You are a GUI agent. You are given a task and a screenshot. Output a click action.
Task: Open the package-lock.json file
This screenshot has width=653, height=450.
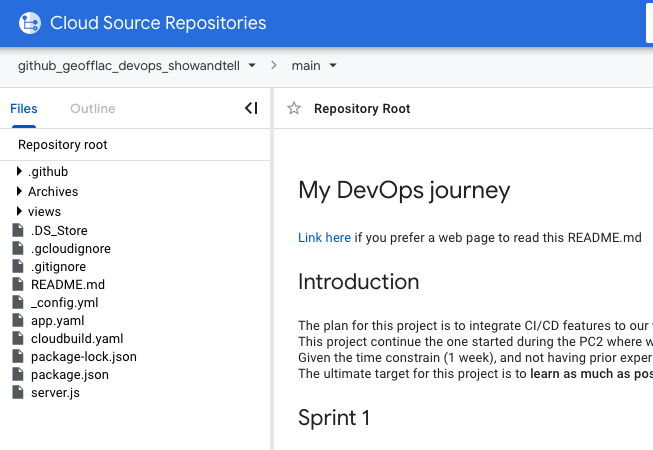click(x=84, y=357)
